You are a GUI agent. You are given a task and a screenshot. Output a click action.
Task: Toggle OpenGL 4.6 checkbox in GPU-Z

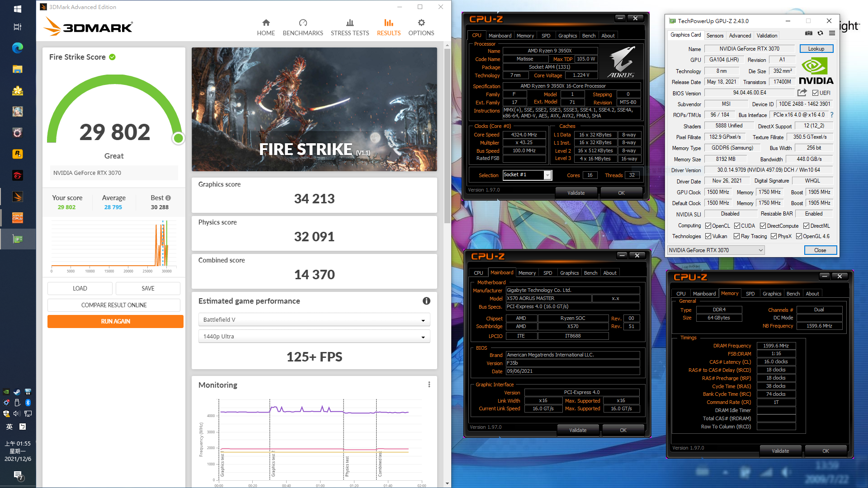pos(799,236)
